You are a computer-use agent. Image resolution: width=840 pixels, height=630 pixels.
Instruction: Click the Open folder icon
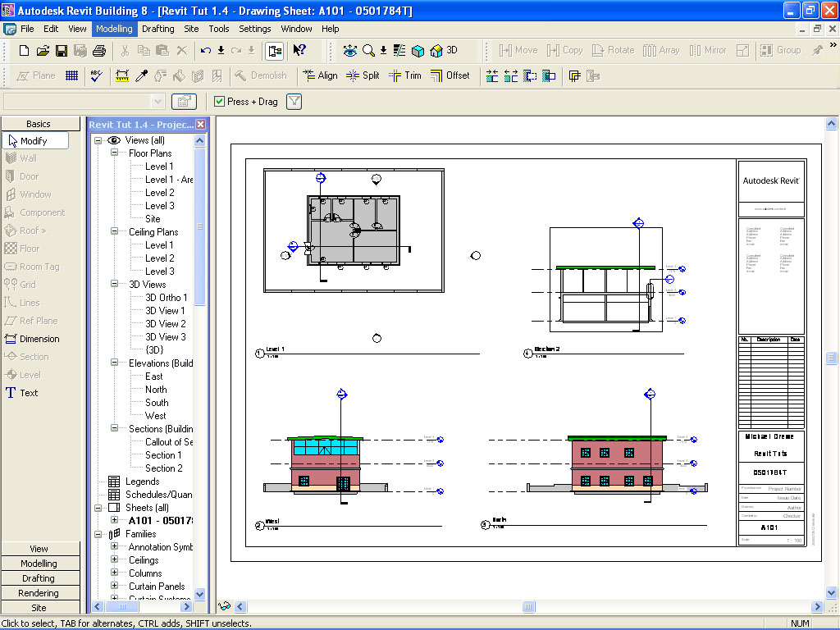click(x=43, y=50)
